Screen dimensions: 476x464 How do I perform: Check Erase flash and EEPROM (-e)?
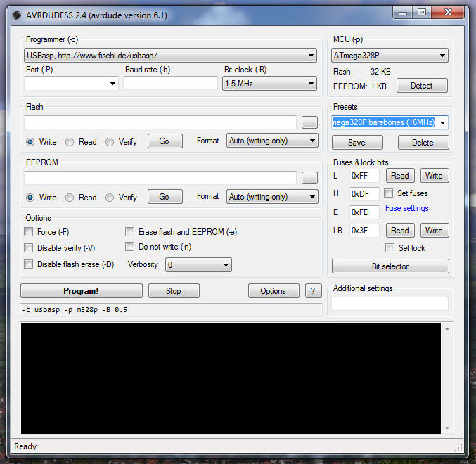click(x=129, y=232)
